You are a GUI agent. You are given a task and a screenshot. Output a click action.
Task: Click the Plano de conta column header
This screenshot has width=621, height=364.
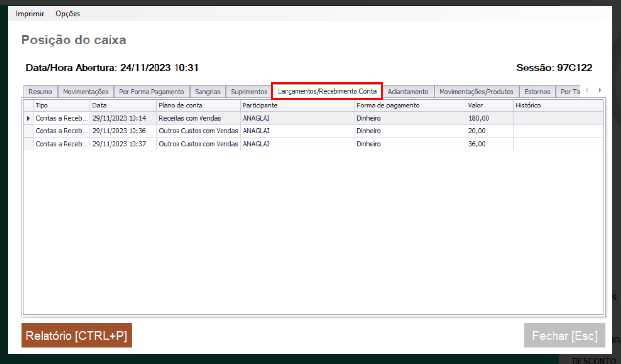click(x=198, y=106)
